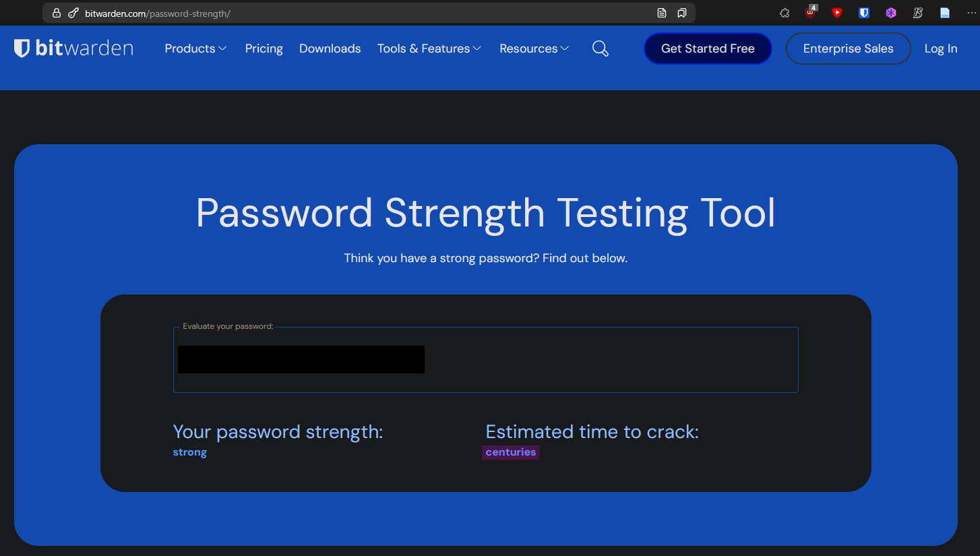980x556 pixels.
Task: Click the purple hexagon extension icon
Action: [x=891, y=13]
